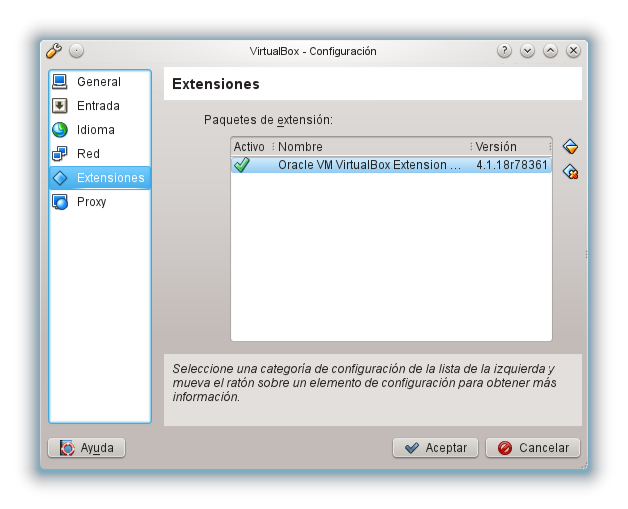Click version 4.1.18r78361 cell
The height and width of the screenshot is (509, 628).
(512, 165)
